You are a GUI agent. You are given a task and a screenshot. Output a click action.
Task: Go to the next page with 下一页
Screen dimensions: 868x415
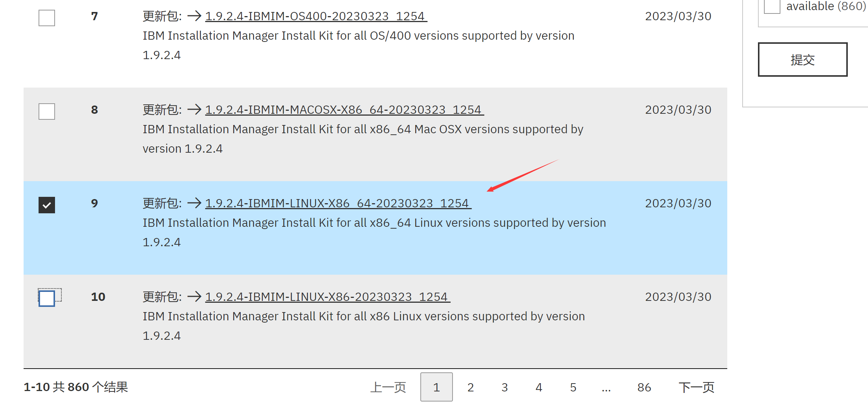(696, 387)
